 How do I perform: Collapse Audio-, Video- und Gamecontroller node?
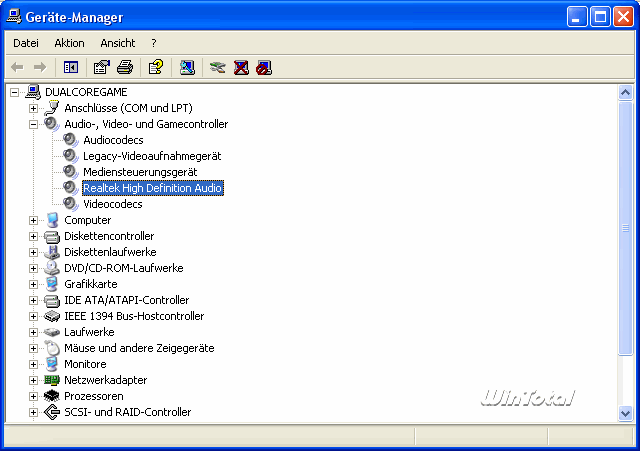(x=33, y=124)
